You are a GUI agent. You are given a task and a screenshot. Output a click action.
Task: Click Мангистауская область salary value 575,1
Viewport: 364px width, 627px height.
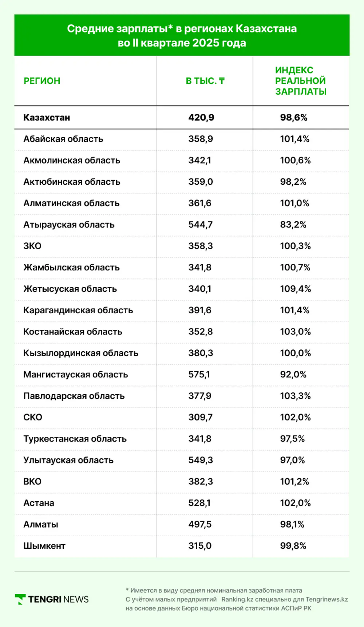point(199,375)
